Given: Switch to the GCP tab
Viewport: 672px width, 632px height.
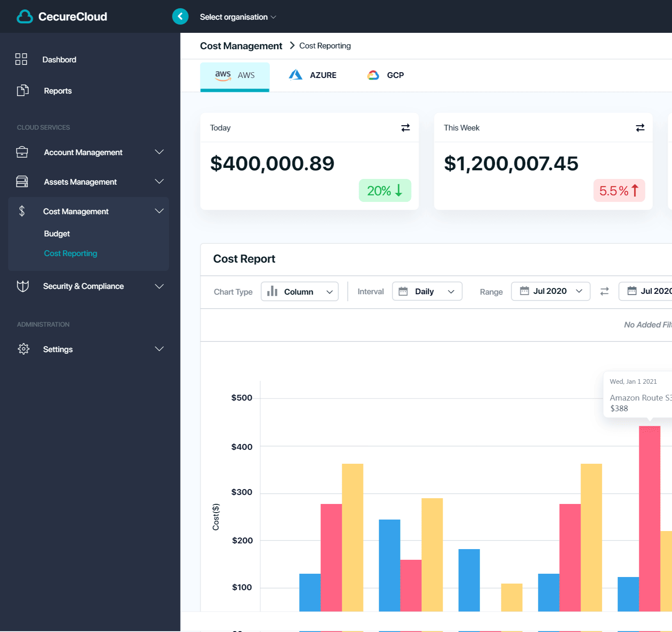Looking at the screenshot, I should (386, 75).
